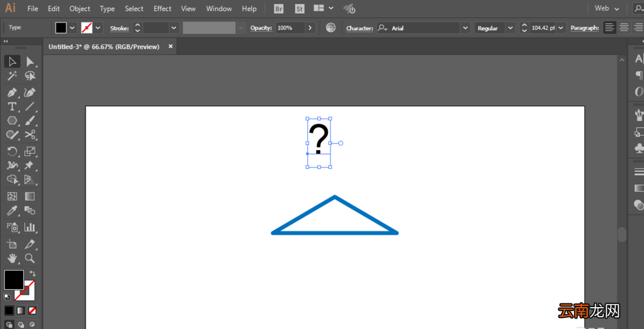Select the Eyedropper tool
The height and width of the screenshot is (329, 644).
(12, 211)
